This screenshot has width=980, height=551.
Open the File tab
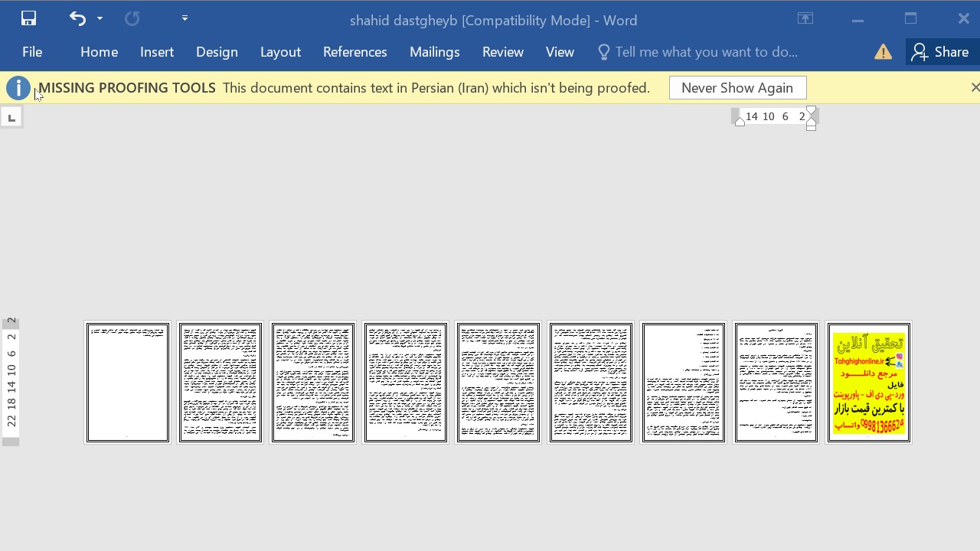[x=32, y=52]
